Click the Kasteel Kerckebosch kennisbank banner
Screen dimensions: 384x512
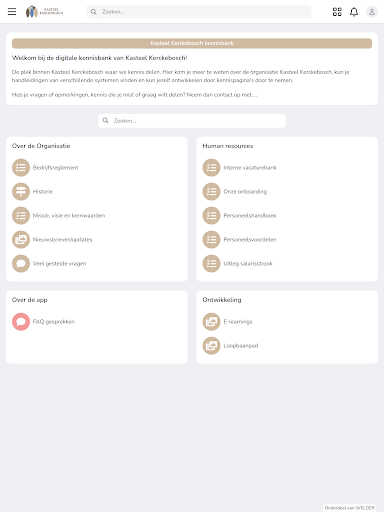point(192,43)
